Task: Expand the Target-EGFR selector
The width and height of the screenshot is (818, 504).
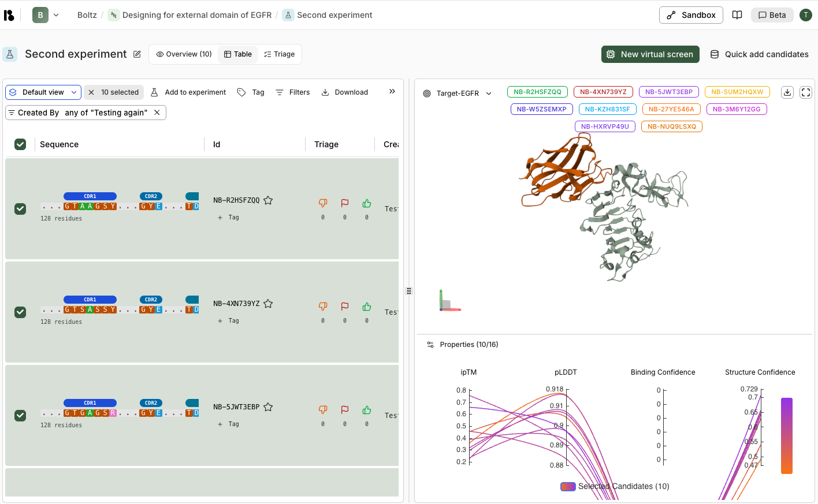Action: (x=489, y=93)
